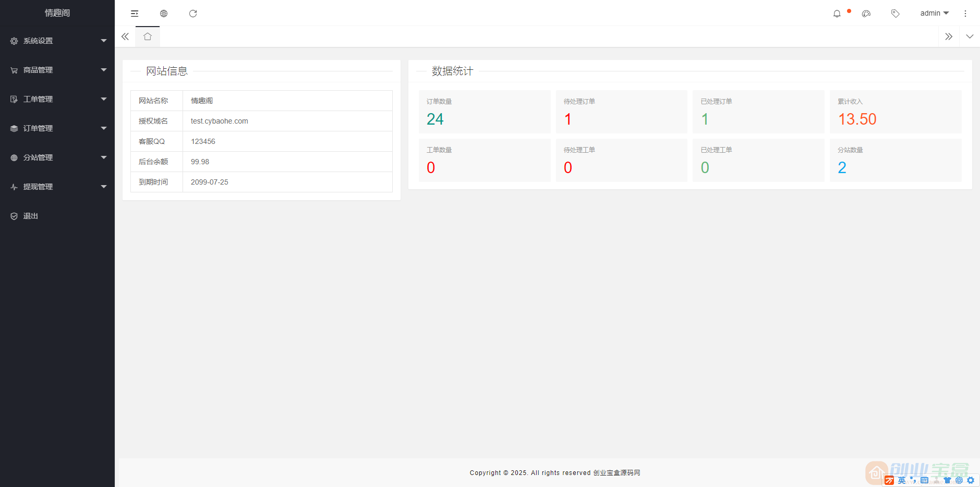This screenshot has width=980, height=487.
Task: Expand the 分站管理 sidebar menu
Action: tap(57, 157)
